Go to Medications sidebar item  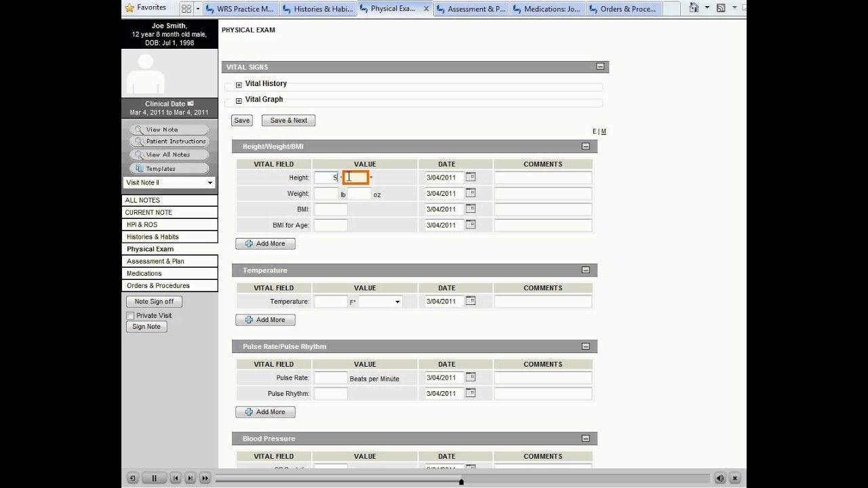tap(170, 273)
